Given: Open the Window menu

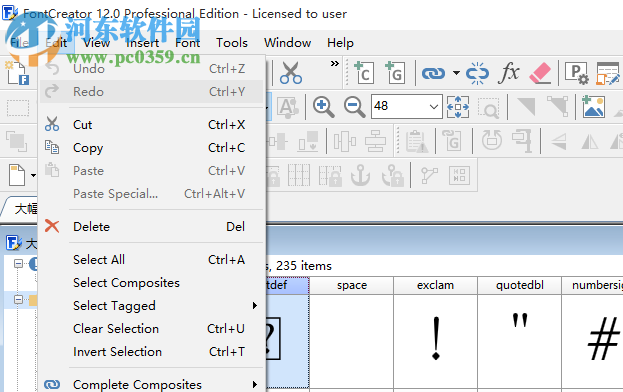Looking at the screenshot, I should [288, 42].
